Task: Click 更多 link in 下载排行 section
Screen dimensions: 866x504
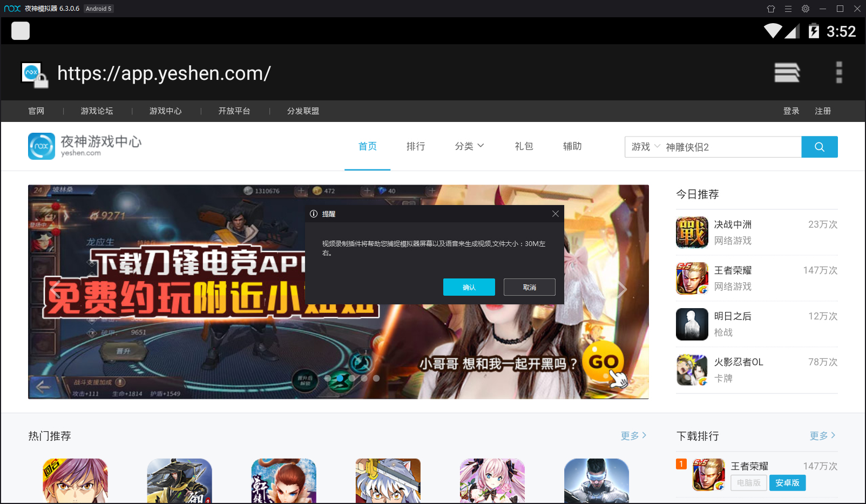Action: coord(822,435)
